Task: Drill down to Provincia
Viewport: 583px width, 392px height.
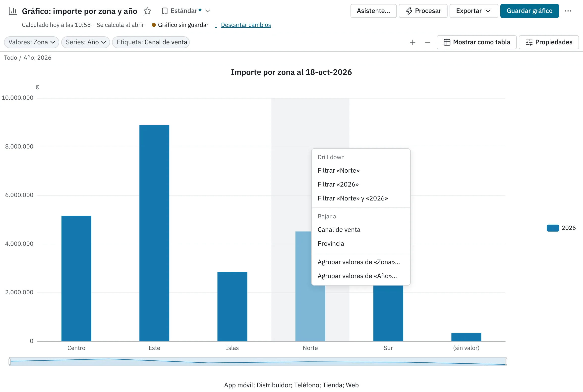Action: [x=361, y=244]
